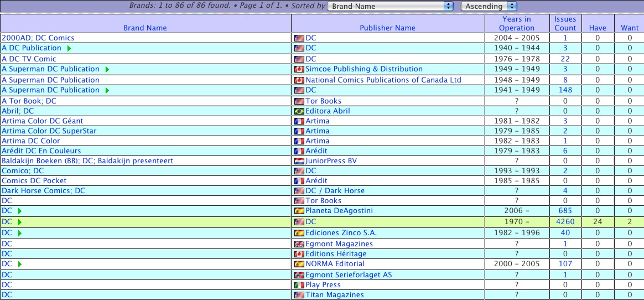The image size is (644, 300).
Task: Click the Italian flag next to Play Press
Action: (x=299, y=285)
